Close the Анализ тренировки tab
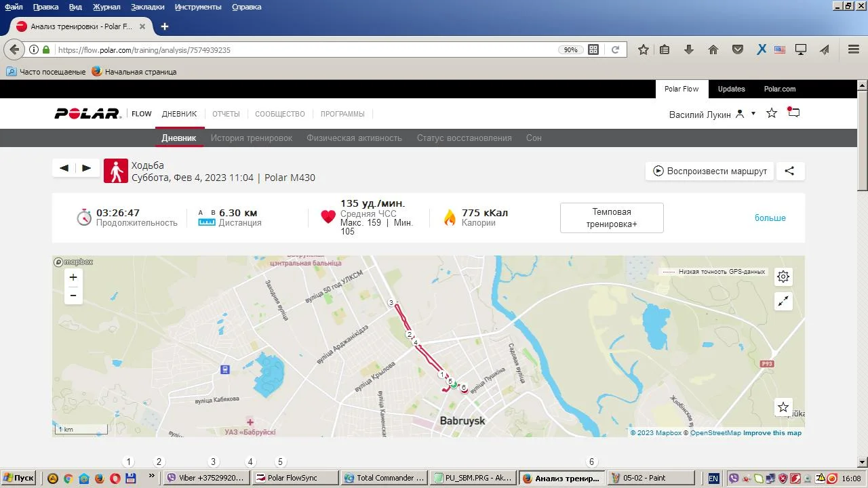Image resolution: width=868 pixels, height=488 pixels. tap(142, 26)
